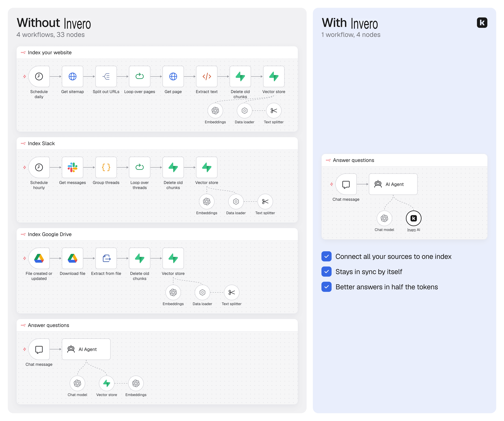Image resolution: width=504 pixels, height=421 pixels.
Task: Click the Index your website workflow header
Action: [x=157, y=53]
